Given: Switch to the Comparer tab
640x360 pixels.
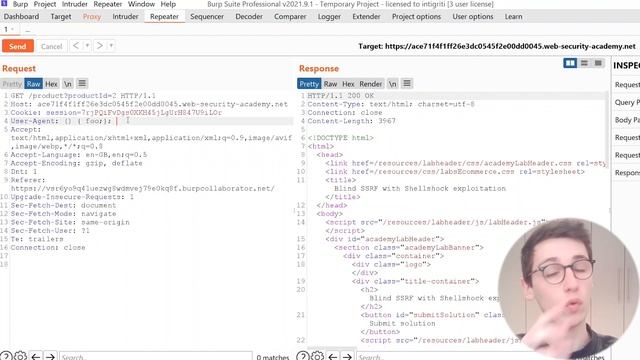Looking at the screenshot, I should pos(290,17).
